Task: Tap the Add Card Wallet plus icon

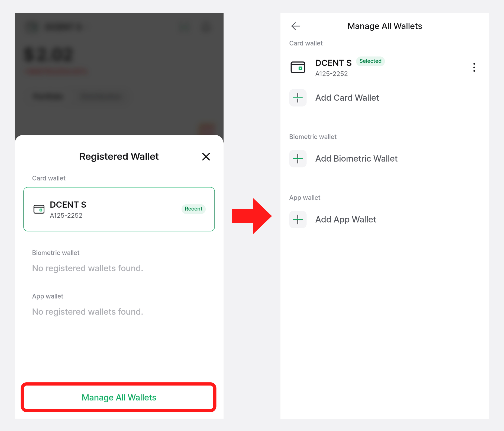Action: point(298,98)
